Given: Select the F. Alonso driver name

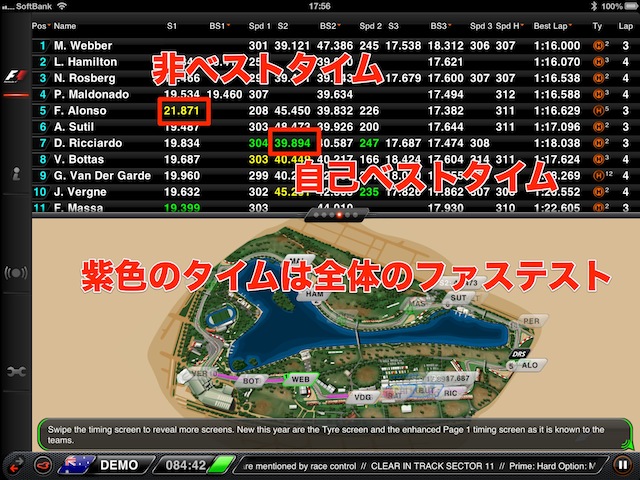Looking at the screenshot, I should [x=80, y=111].
